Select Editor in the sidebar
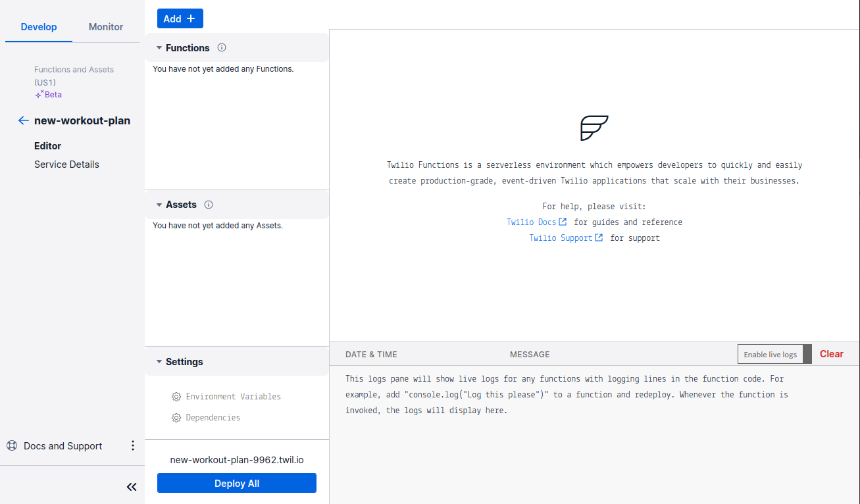860x504 pixels. (48, 146)
